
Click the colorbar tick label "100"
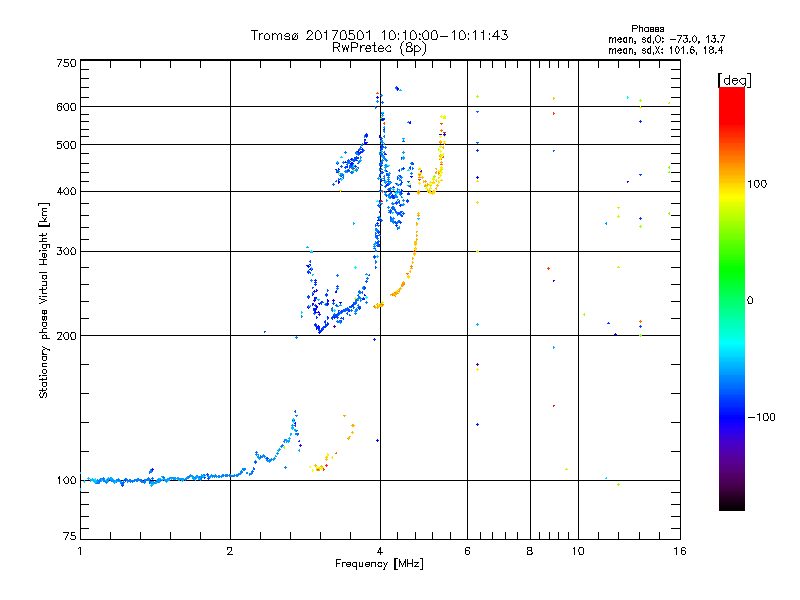pyautogui.click(x=757, y=184)
